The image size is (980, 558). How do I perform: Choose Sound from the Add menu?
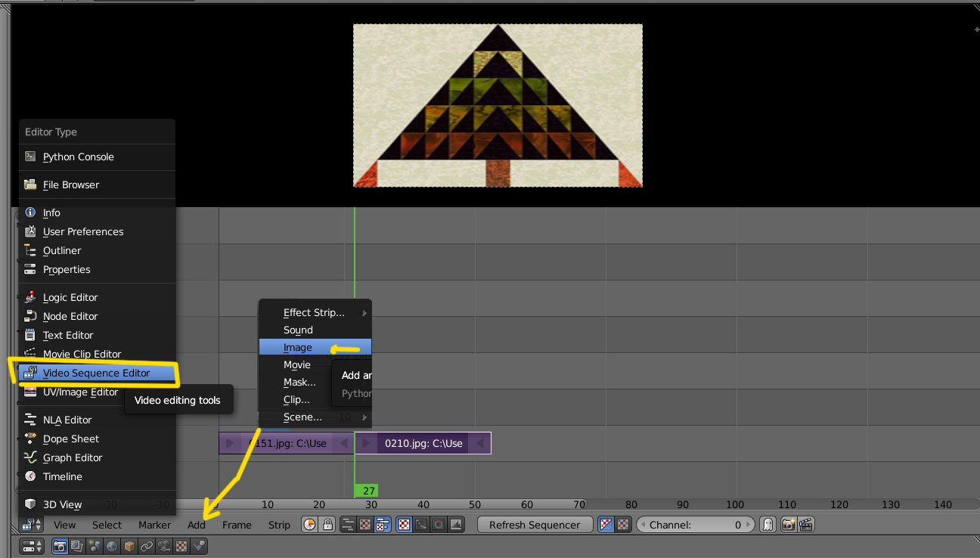(315, 330)
